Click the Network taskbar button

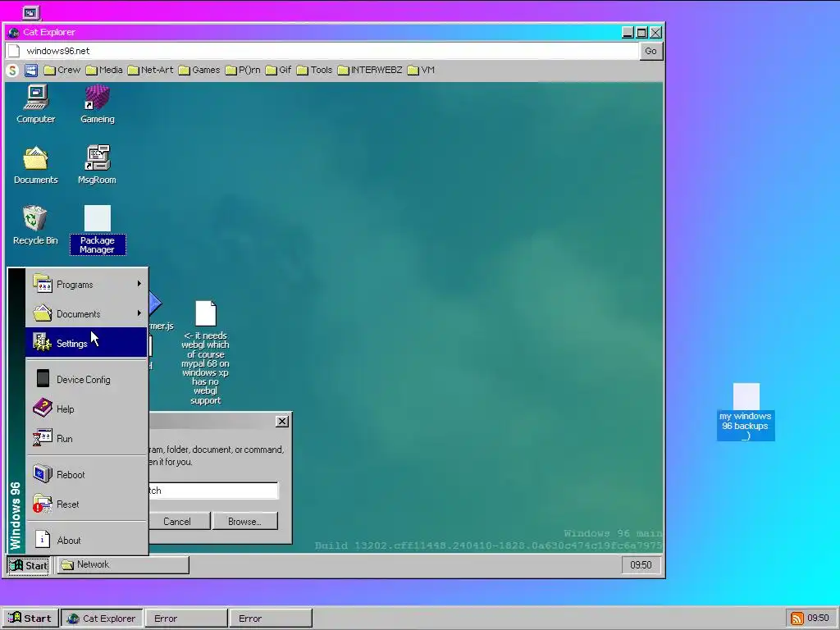[123, 564]
